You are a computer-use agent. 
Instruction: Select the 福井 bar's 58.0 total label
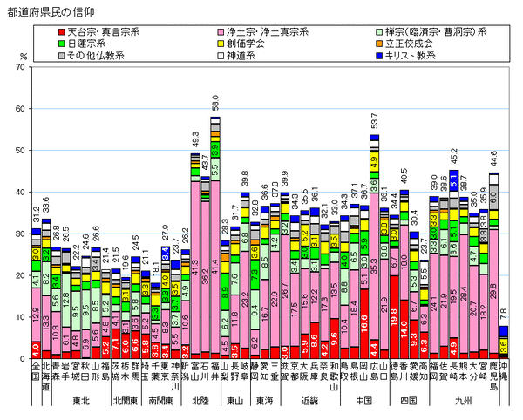click(215, 103)
